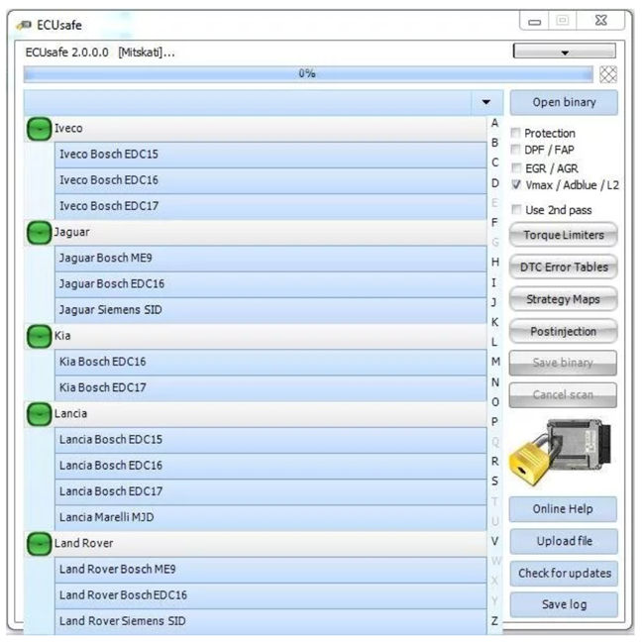This screenshot has width=644, height=644.
Task: Select Lancia Marelli MJD
Action: coord(270,517)
